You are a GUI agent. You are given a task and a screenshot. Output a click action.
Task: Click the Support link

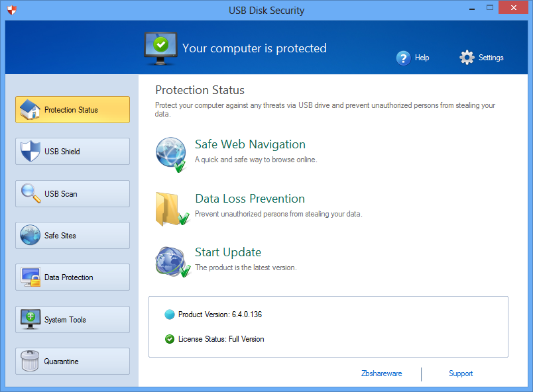[461, 373]
